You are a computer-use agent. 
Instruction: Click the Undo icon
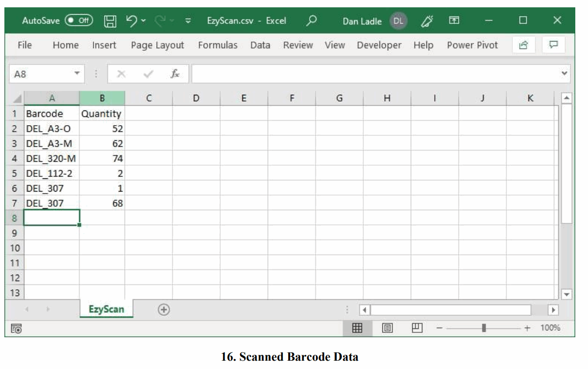(x=132, y=21)
